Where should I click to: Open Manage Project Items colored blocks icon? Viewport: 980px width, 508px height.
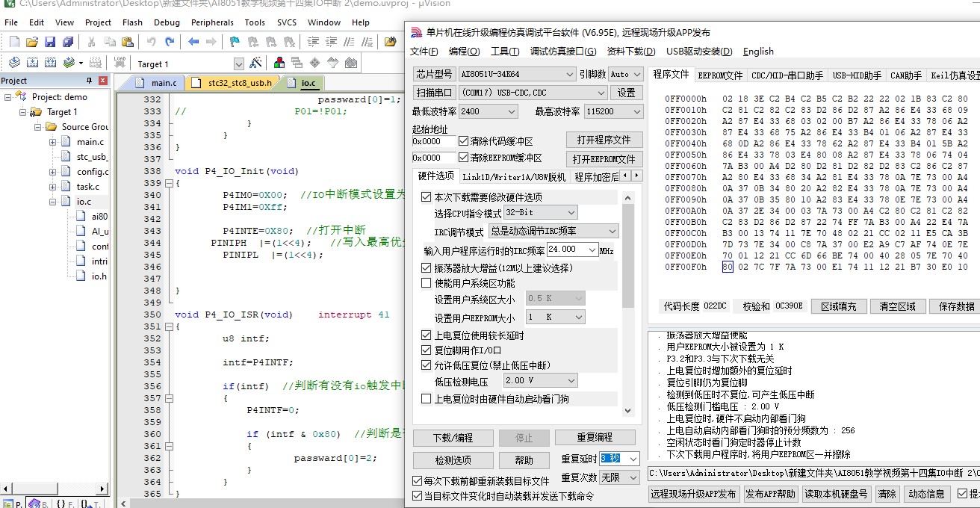[279, 63]
